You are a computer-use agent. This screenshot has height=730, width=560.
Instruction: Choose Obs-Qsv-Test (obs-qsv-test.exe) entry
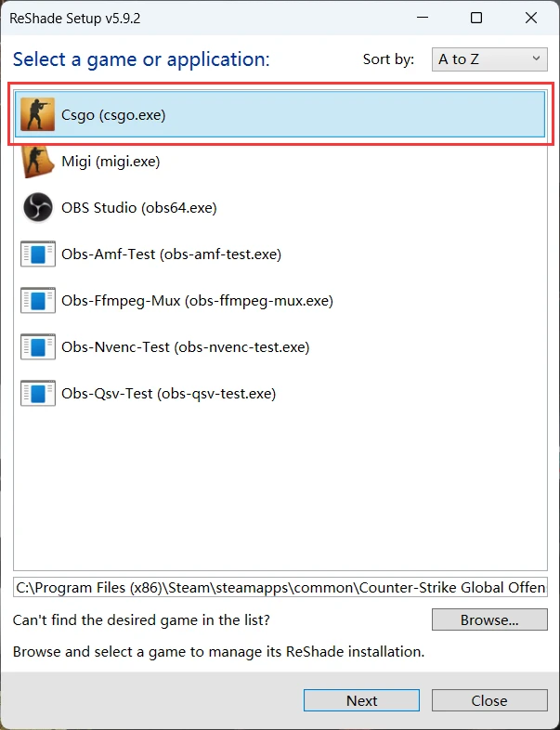coord(168,394)
